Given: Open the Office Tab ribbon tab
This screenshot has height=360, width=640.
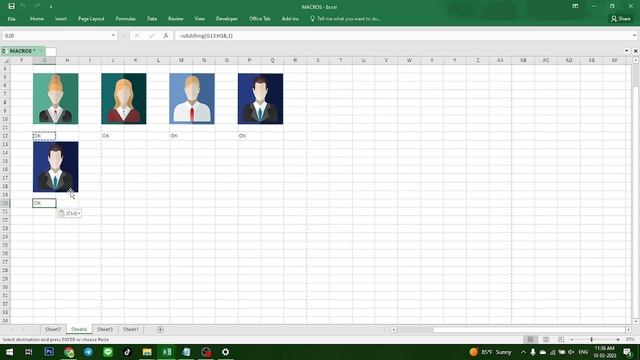Looking at the screenshot, I should 260,19.
